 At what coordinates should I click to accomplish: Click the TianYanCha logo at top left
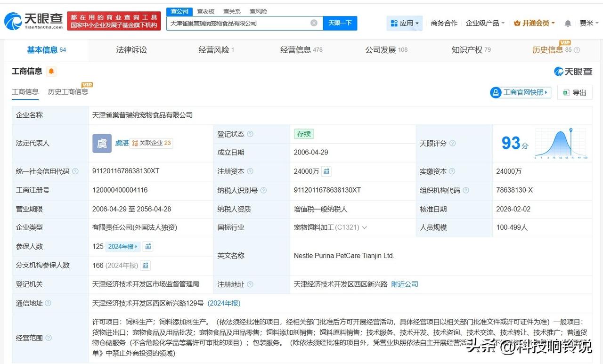pyautogui.click(x=33, y=21)
